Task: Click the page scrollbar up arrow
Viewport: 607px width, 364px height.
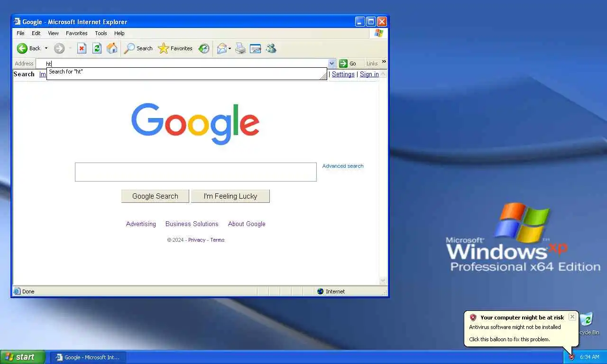Action: 383,74
